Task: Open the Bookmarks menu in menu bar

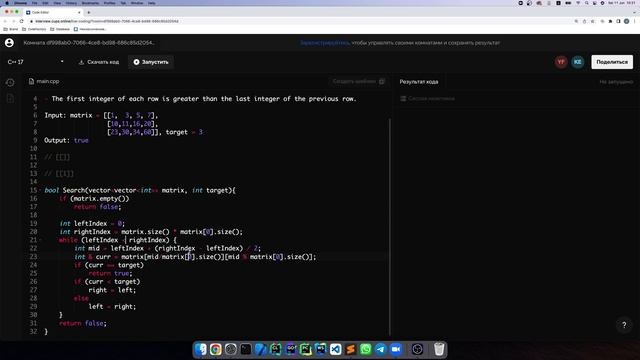Action: coord(90,3)
